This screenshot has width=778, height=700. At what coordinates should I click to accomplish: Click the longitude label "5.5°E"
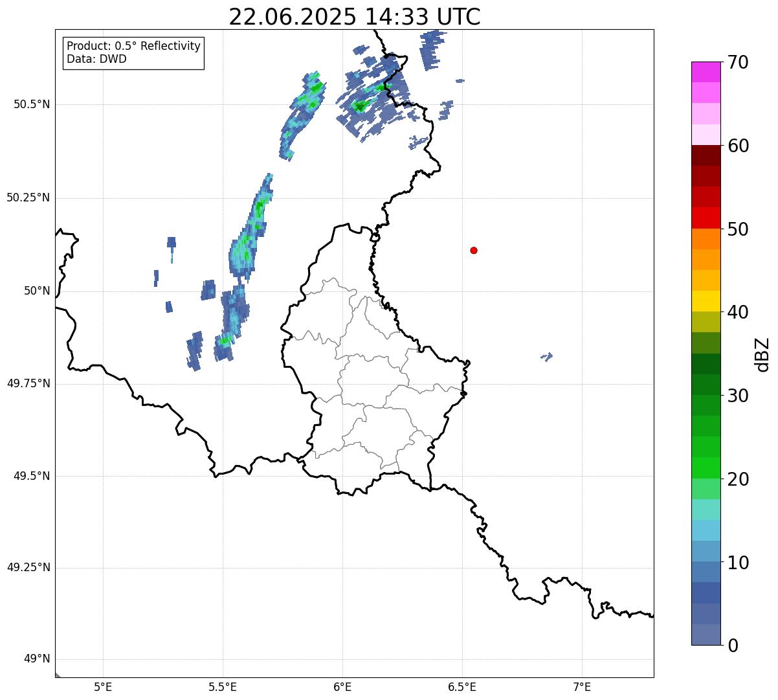click(223, 686)
